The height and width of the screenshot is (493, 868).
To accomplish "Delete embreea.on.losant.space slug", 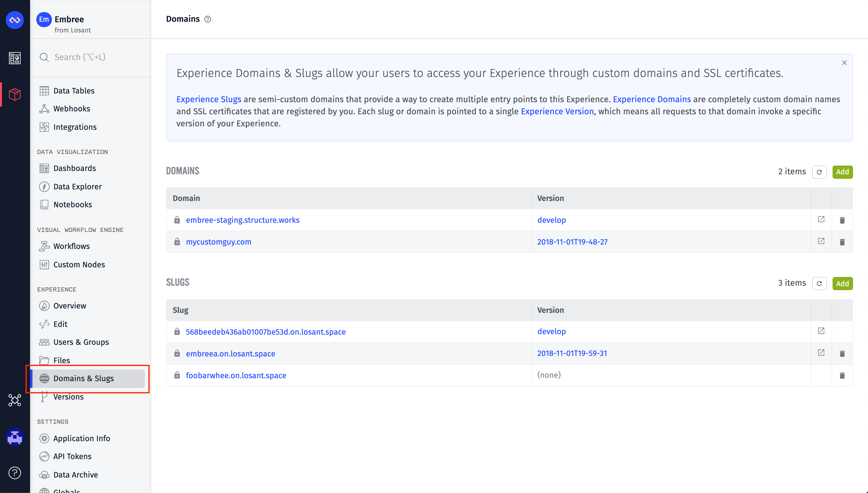I will (x=842, y=354).
